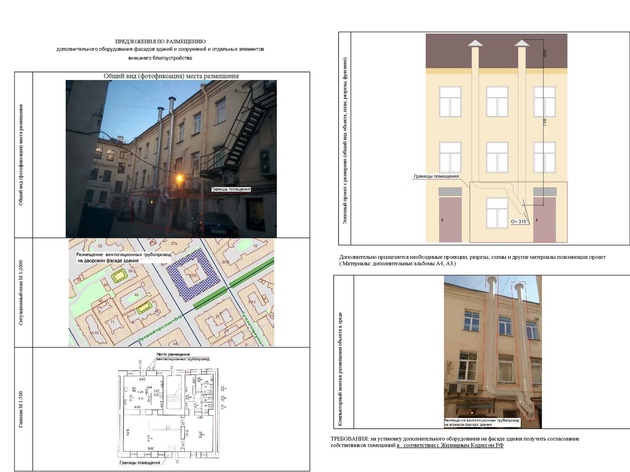Click the blue hatched building on the map
The image size is (630, 472).
point(193,274)
